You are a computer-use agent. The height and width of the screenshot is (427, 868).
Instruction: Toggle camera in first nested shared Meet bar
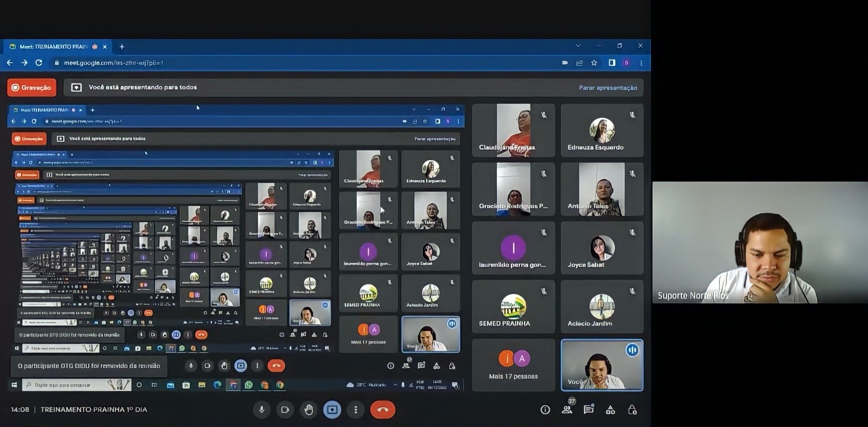[207, 366]
